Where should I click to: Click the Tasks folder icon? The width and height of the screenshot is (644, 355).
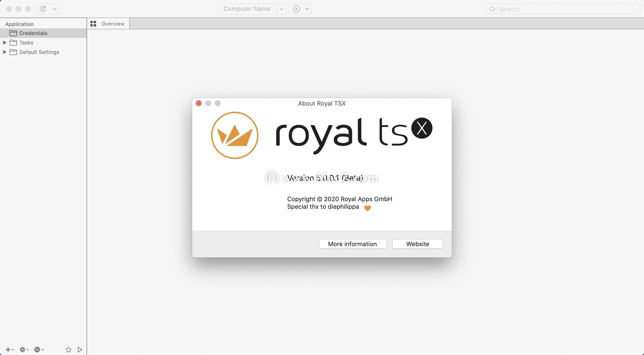point(13,43)
